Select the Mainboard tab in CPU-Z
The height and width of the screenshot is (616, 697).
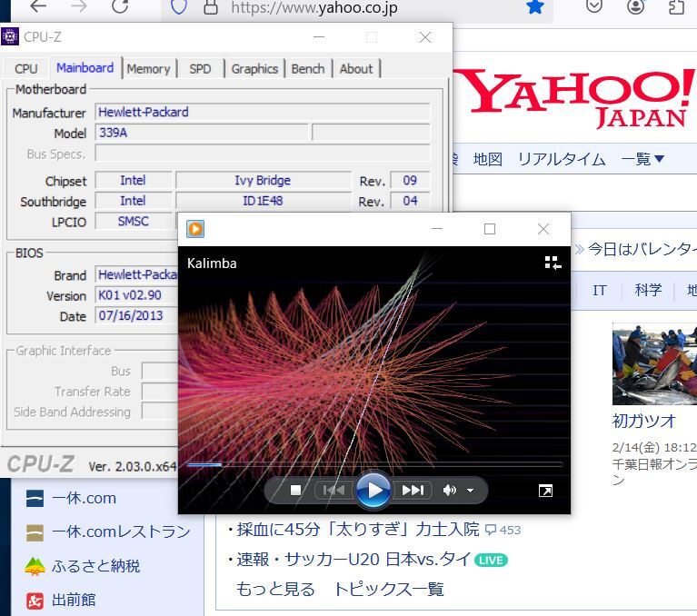point(85,68)
